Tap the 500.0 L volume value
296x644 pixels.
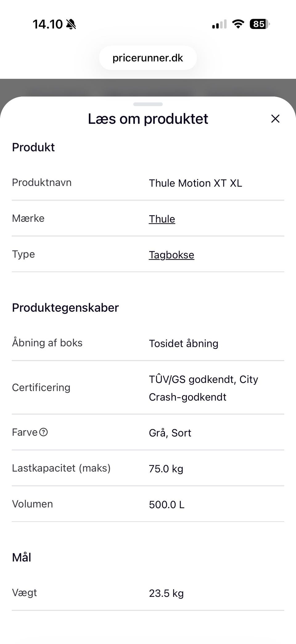(x=166, y=505)
